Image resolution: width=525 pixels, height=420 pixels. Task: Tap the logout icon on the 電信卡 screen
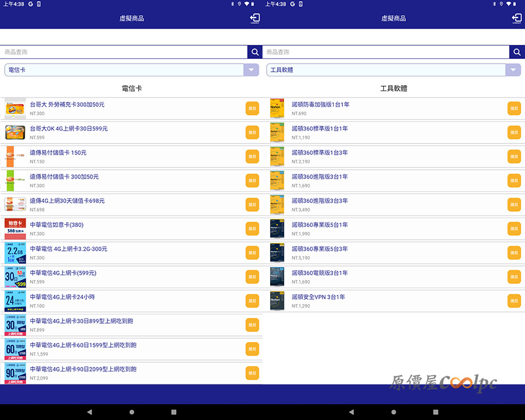255,18
